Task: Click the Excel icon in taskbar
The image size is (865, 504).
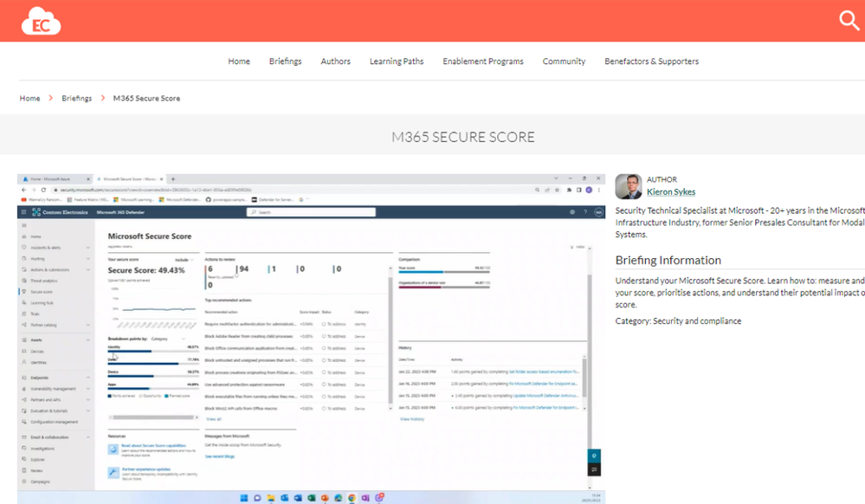Action: (311, 498)
